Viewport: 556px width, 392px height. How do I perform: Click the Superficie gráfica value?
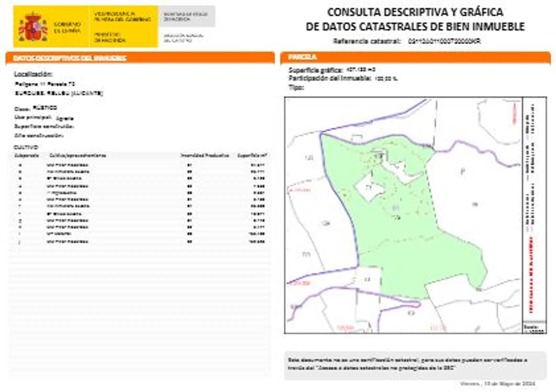tap(361, 70)
